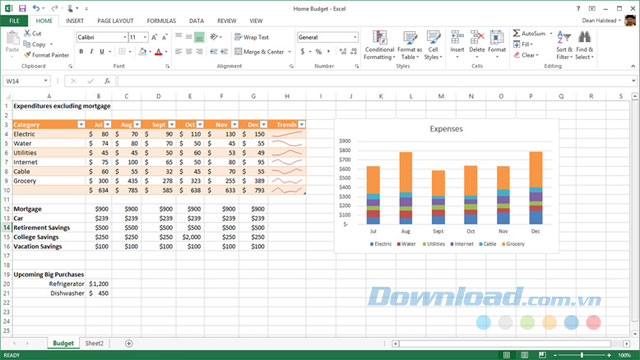
Task: Click the AutoSum sigma icon
Action: pyautogui.click(x=516, y=33)
